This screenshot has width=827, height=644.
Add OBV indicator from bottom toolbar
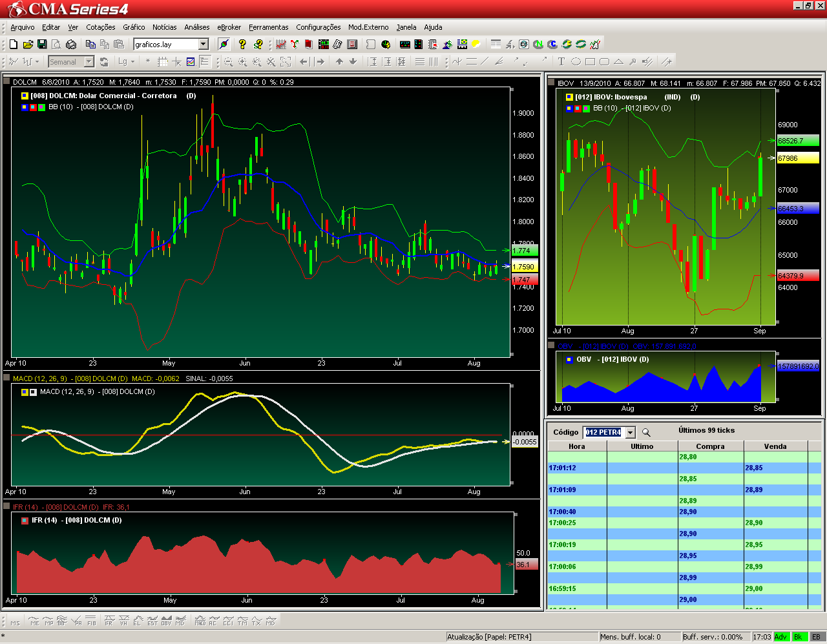click(x=166, y=622)
